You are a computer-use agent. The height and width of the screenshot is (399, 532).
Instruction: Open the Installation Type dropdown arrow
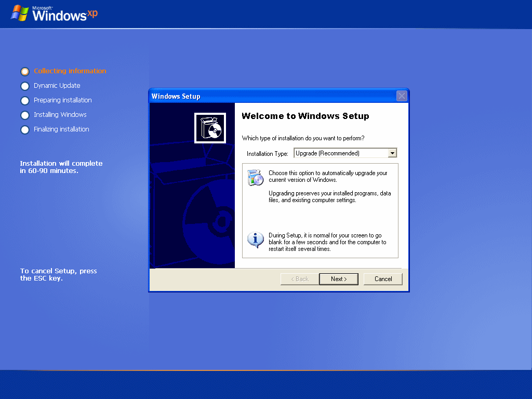click(x=392, y=153)
